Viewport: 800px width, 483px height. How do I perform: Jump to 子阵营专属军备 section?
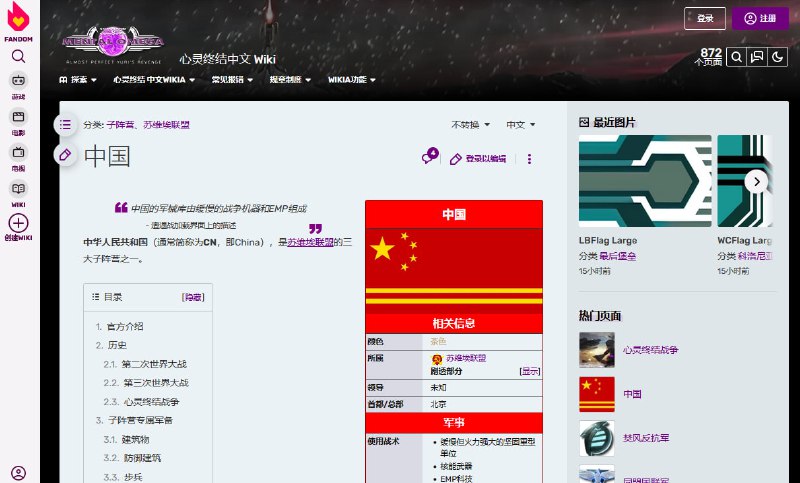(x=140, y=420)
